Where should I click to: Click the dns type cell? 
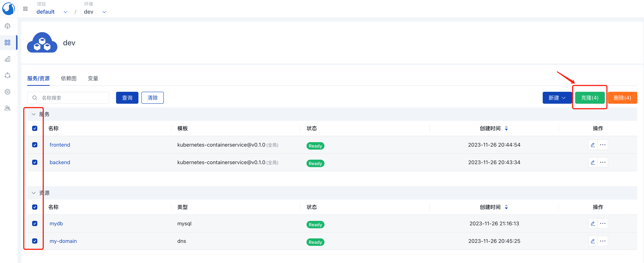tap(182, 241)
